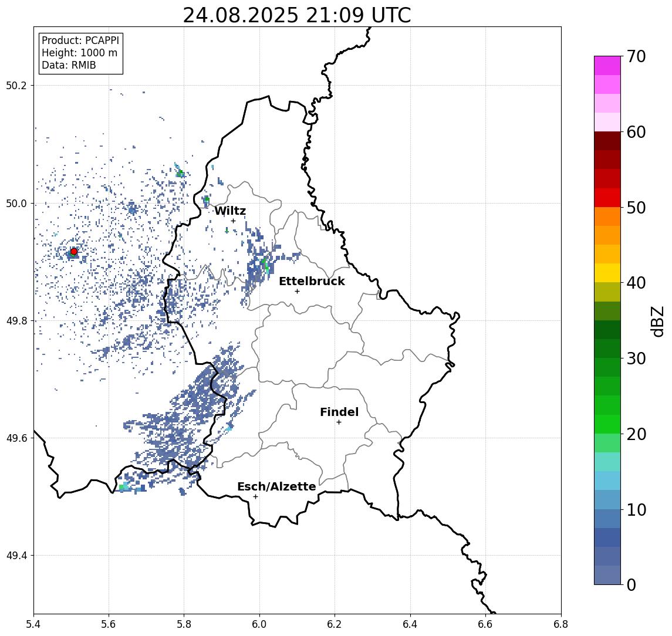
Task: Click the longitude tick label 5.4
Action: (33, 624)
